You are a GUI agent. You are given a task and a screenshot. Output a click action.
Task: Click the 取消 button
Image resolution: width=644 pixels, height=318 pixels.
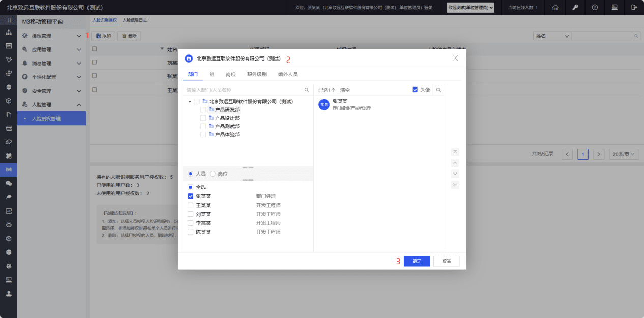click(446, 261)
